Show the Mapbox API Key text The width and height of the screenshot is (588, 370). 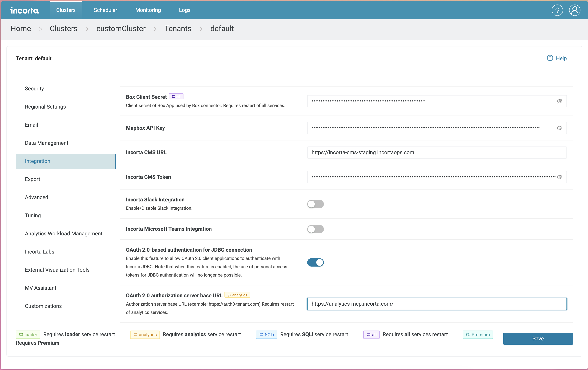pyautogui.click(x=559, y=128)
